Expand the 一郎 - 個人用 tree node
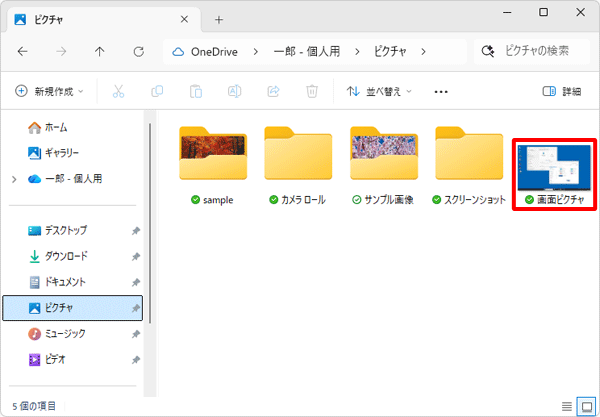Screen dimensions: 600x417 tap(15, 179)
